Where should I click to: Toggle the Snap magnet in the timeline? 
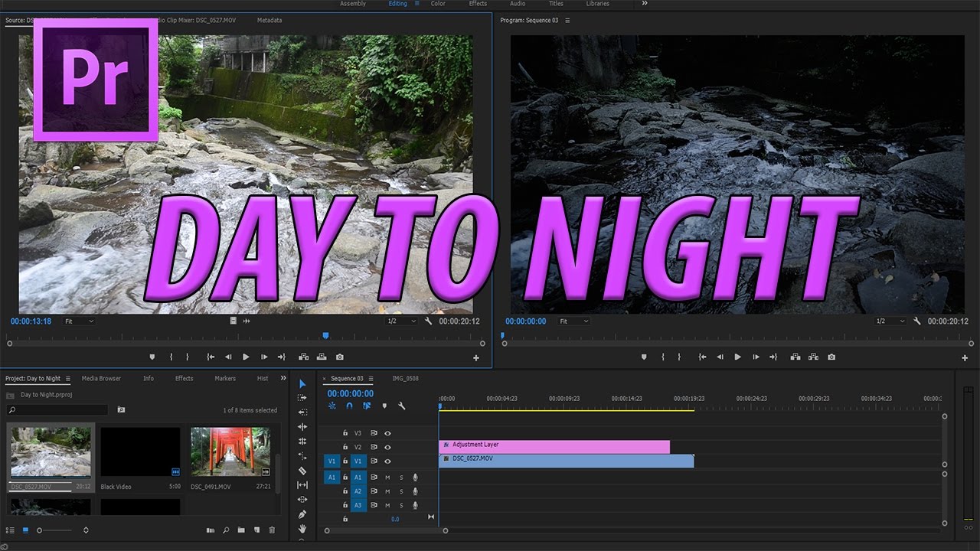(x=349, y=406)
